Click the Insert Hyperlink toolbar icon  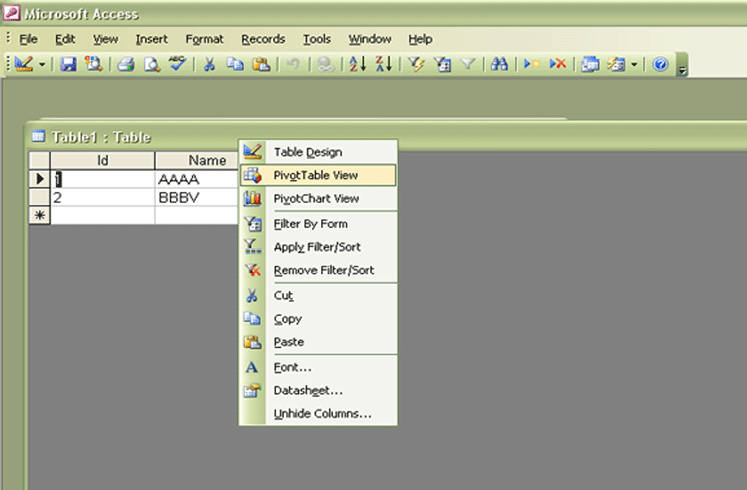tap(326, 64)
